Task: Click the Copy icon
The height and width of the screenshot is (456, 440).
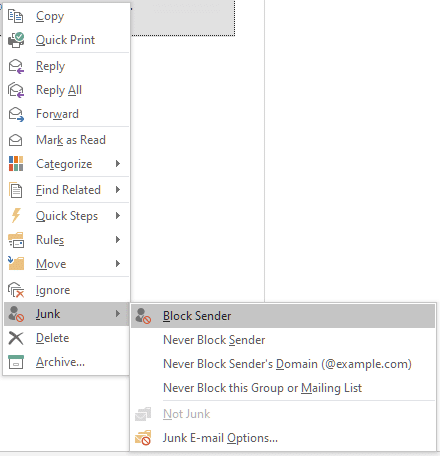Action: [16, 16]
